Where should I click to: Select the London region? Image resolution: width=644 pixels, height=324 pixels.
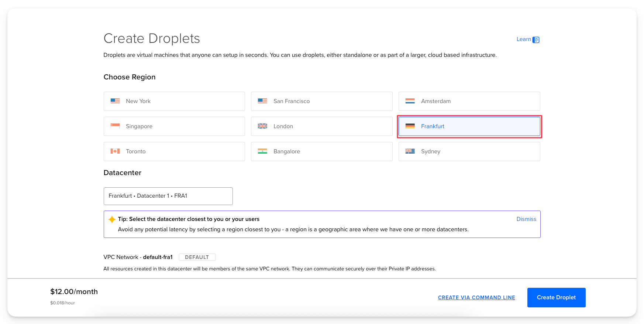321,126
